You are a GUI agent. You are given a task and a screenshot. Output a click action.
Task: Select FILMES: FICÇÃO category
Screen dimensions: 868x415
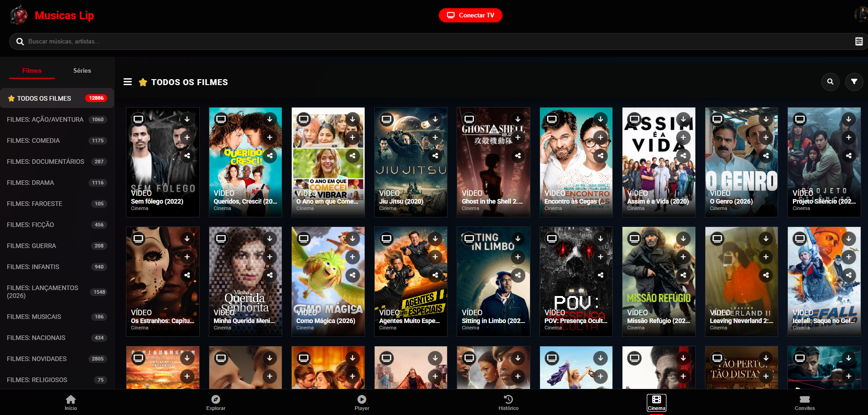point(57,225)
